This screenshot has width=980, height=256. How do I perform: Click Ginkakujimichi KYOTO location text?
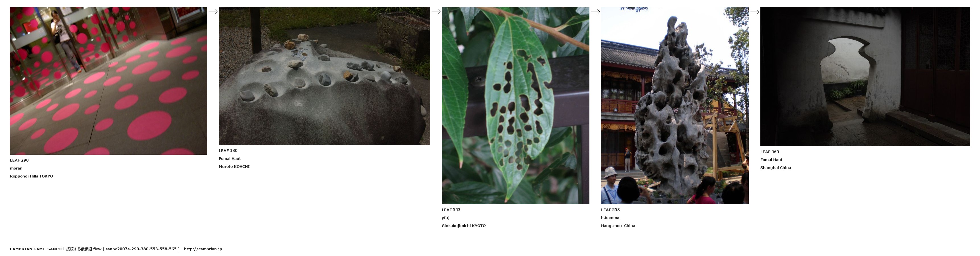[x=464, y=226]
